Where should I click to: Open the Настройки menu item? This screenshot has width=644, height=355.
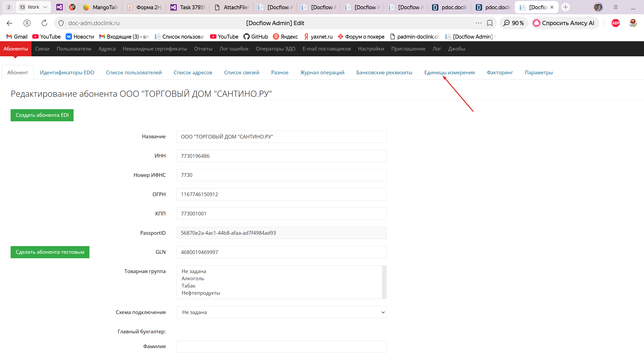(x=371, y=49)
